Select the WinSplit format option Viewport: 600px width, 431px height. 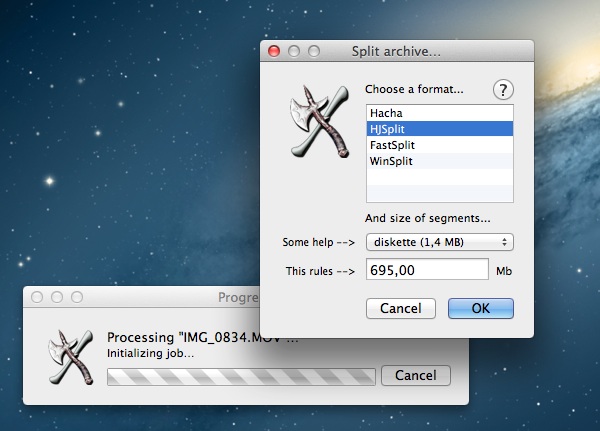(439, 161)
